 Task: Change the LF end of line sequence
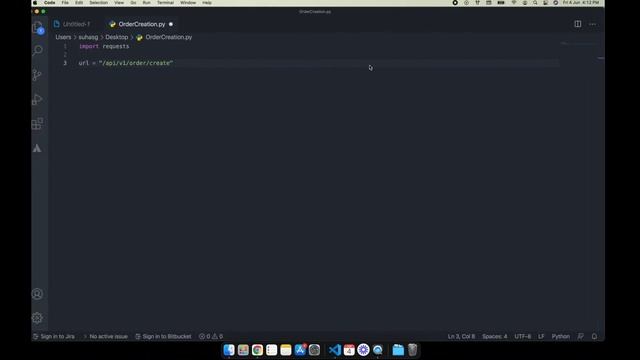(541, 336)
